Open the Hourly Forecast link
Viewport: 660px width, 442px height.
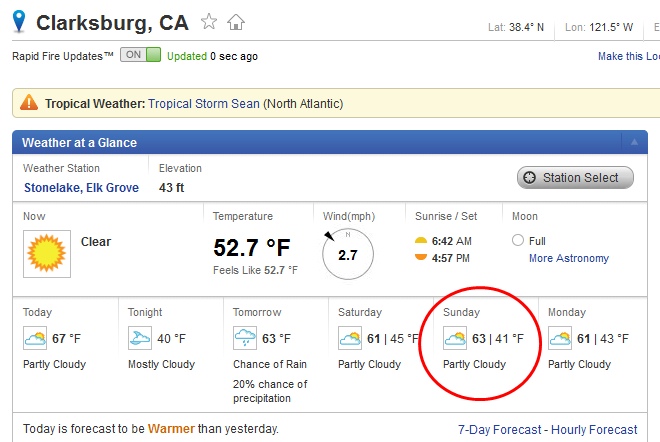pyautogui.click(x=597, y=430)
